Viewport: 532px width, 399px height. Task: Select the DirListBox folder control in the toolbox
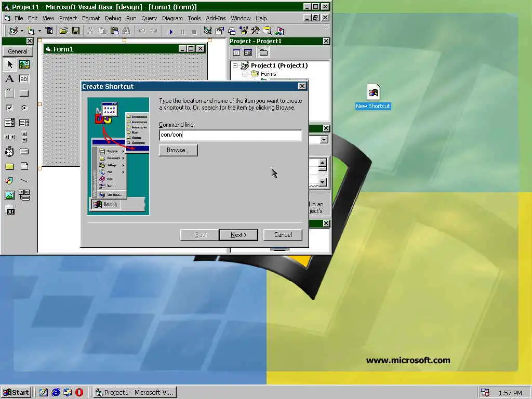[10, 166]
